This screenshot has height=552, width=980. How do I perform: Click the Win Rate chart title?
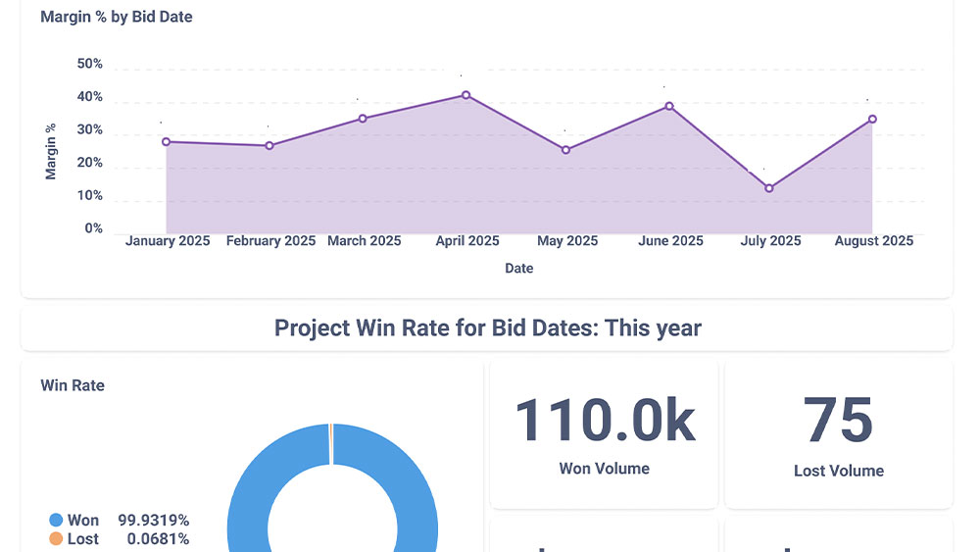pyautogui.click(x=73, y=385)
